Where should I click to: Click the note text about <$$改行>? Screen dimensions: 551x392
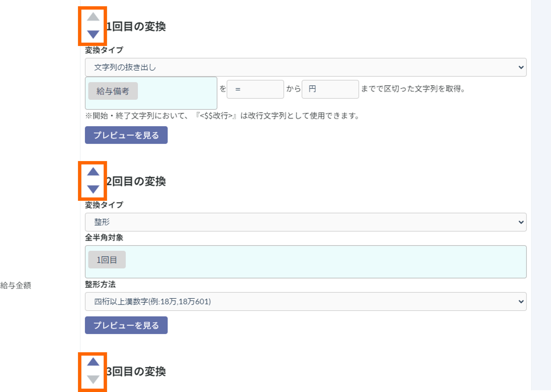coord(222,116)
